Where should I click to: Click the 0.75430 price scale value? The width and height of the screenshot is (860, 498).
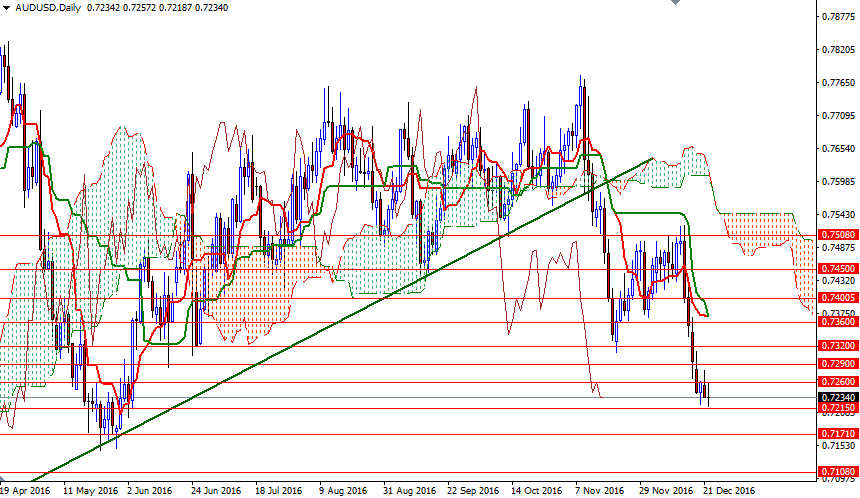(839, 214)
